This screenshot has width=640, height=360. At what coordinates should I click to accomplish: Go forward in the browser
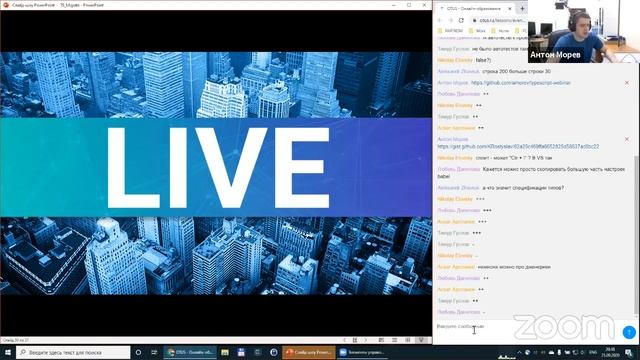(x=451, y=20)
